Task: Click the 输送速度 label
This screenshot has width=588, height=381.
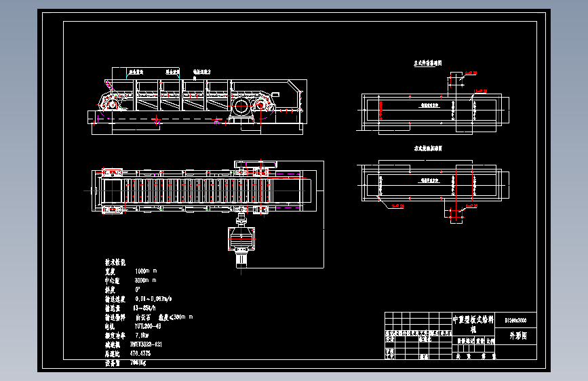Action: point(115,299)
